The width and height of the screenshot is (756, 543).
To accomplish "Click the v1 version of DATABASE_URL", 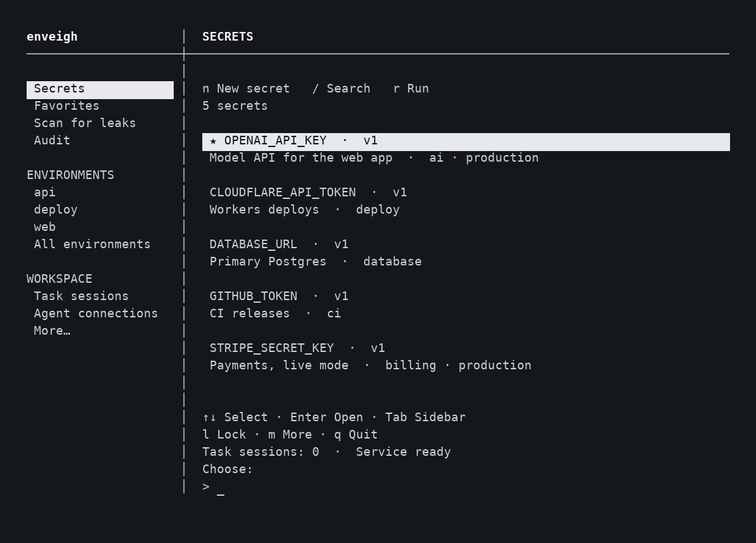I will point(341,244).
